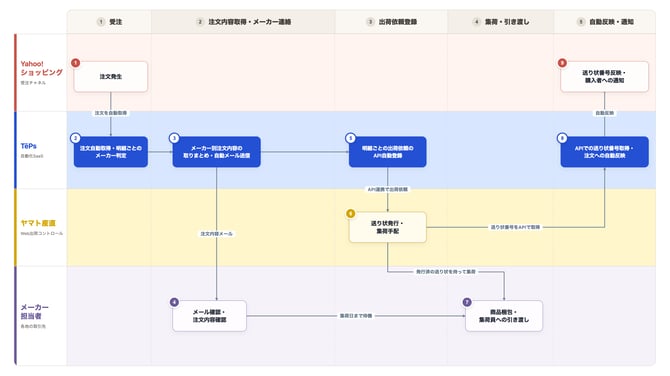The height and width of the screenshot is (376, 670).
Task: Click the API連携で出荷依頼 connector label
Action: pos(388,189)
